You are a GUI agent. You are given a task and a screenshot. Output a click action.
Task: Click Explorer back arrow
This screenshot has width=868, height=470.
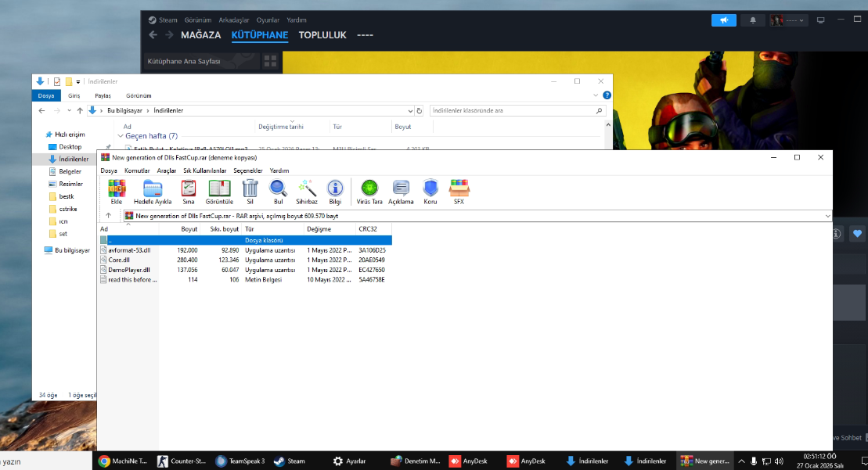(42, 110)
